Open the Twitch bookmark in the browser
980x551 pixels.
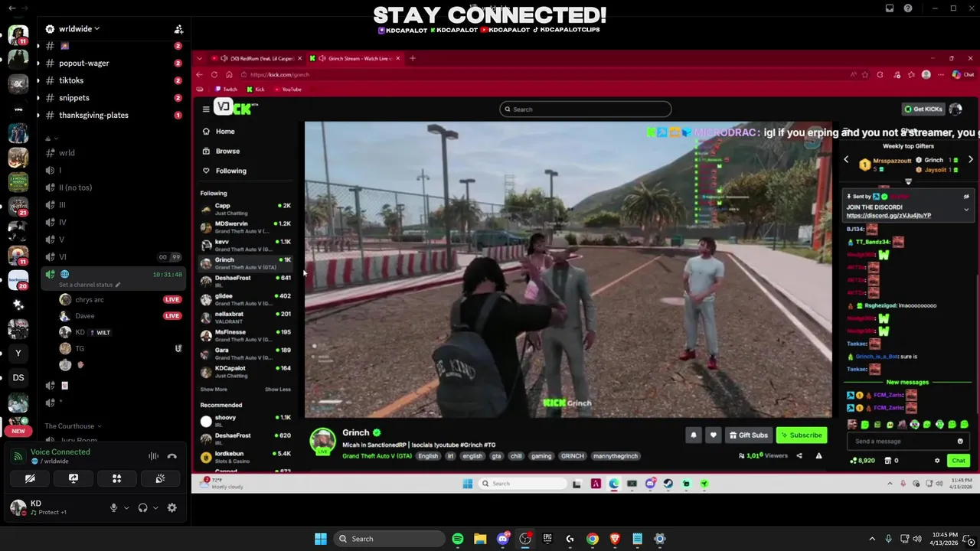tap(226, 90)
